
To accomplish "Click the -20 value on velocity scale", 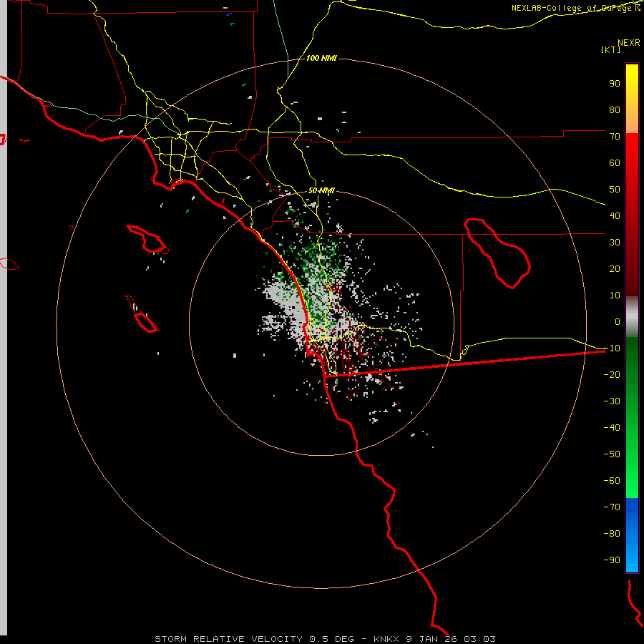I will [612, 375].
